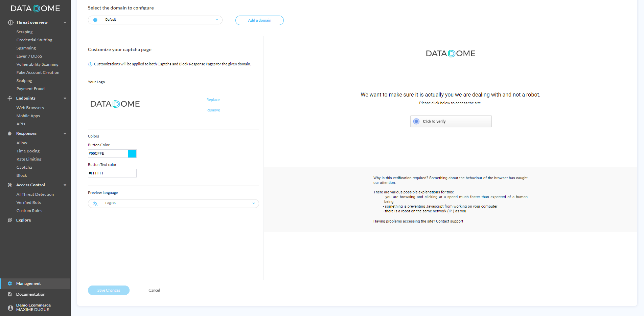
Task: Open AI Threat Detection page
Action: coord(35,194)
